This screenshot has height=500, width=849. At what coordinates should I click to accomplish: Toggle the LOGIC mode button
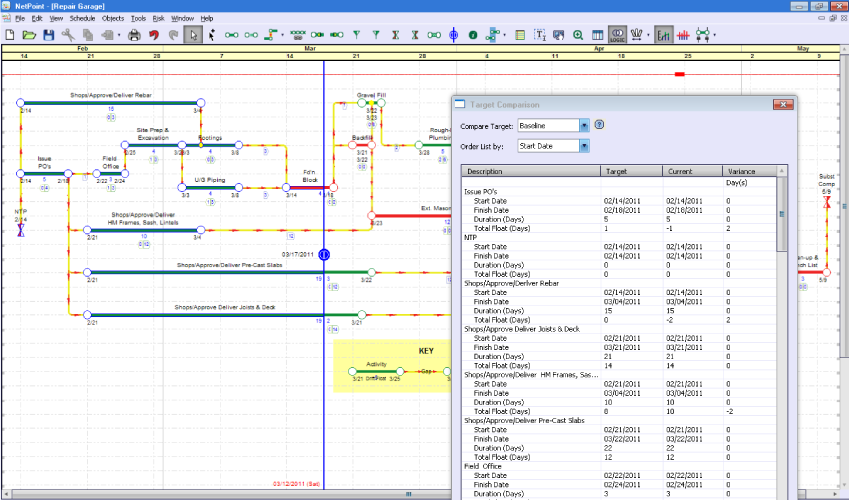[617, 35]
